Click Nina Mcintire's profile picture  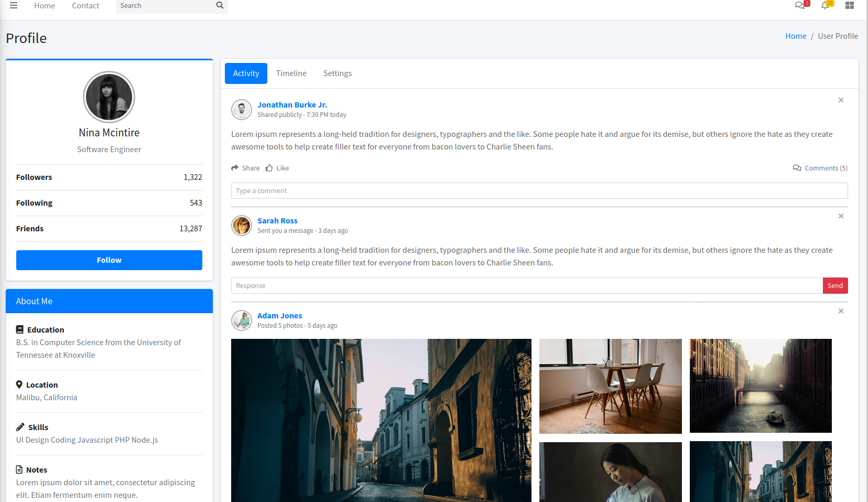click(x=109, y=97)
